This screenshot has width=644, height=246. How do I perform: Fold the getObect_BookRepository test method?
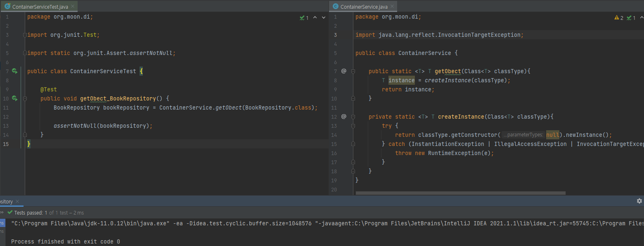(x=25, y=98)
